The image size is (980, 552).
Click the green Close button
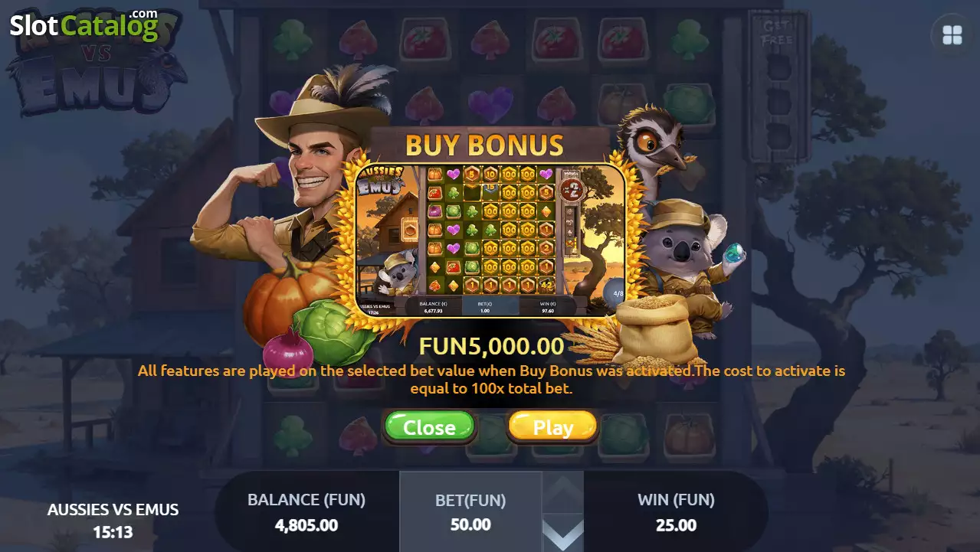429,426
